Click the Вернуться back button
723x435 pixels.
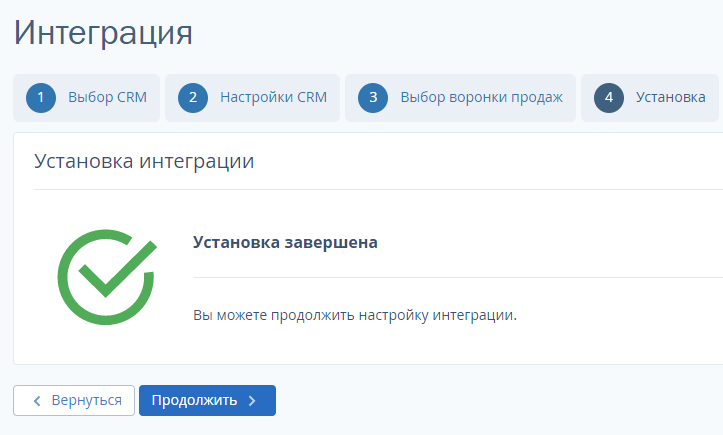click(74, 400)
